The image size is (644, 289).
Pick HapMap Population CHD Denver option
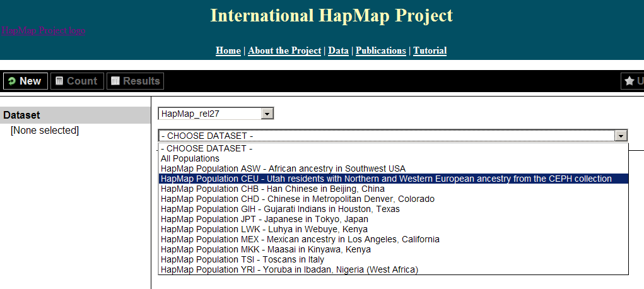[x=393, y=199]
